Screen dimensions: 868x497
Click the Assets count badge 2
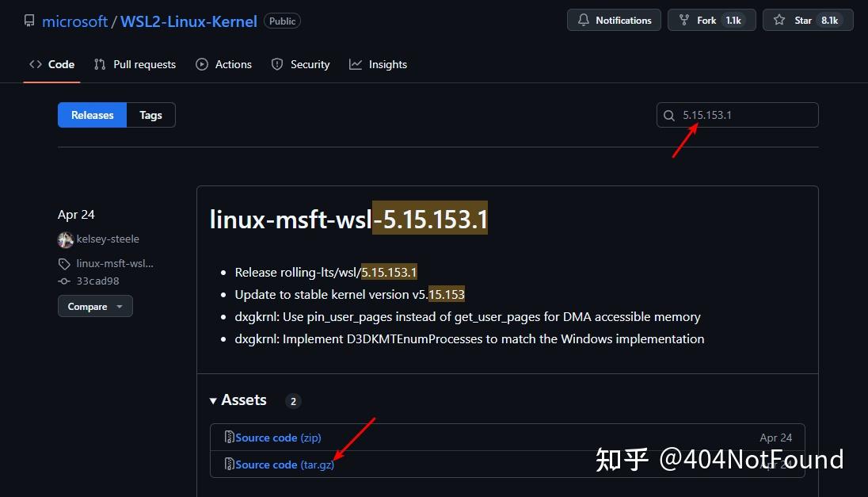click(x=293, y=401)
